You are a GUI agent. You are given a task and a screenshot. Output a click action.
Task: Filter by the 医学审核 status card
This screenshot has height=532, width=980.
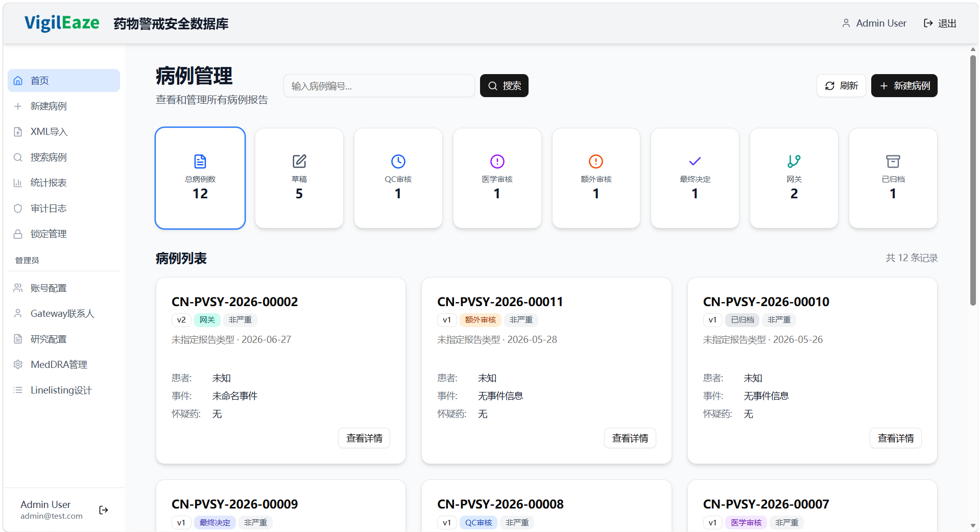point(497,178)
